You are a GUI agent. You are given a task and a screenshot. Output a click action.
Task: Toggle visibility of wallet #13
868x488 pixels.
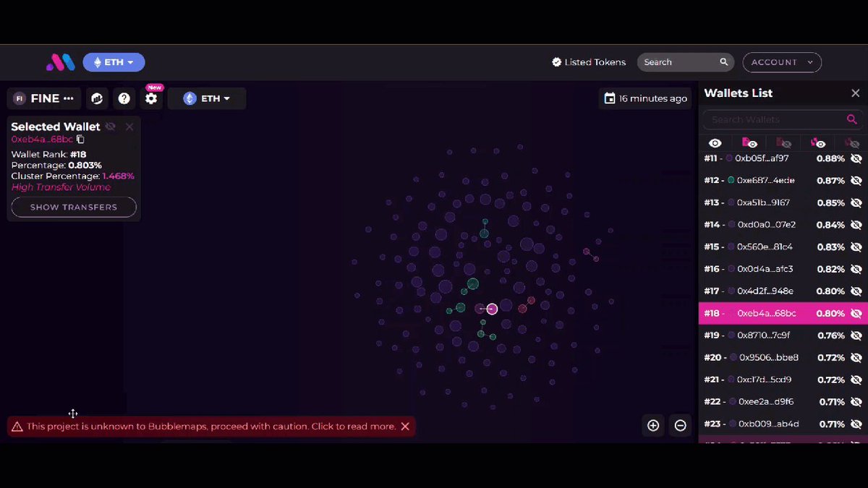856,203
